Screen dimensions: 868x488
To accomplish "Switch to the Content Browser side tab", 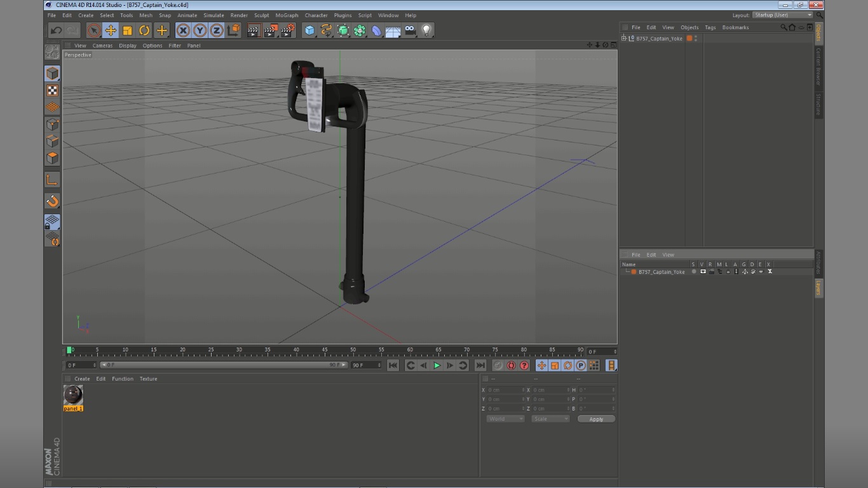I will tap(818, 67).
